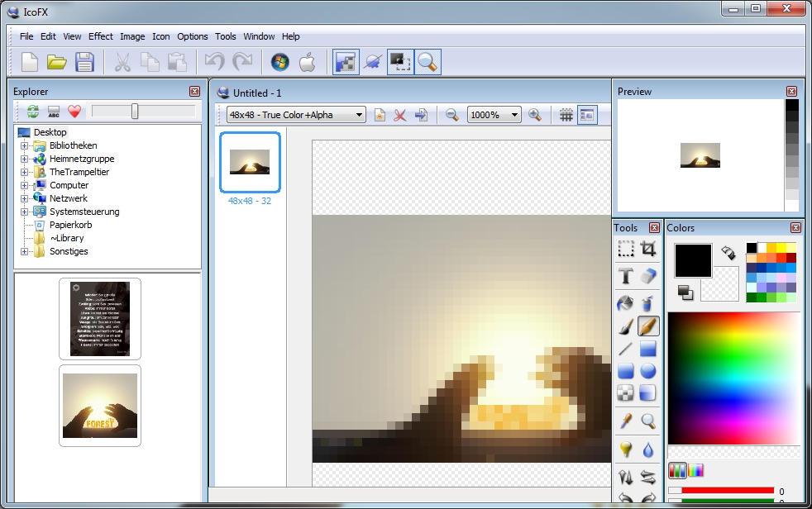Select the Papierkorb item in Explorer
The width and height of the screenshot is (812, 509).
[x=66, y=225]
